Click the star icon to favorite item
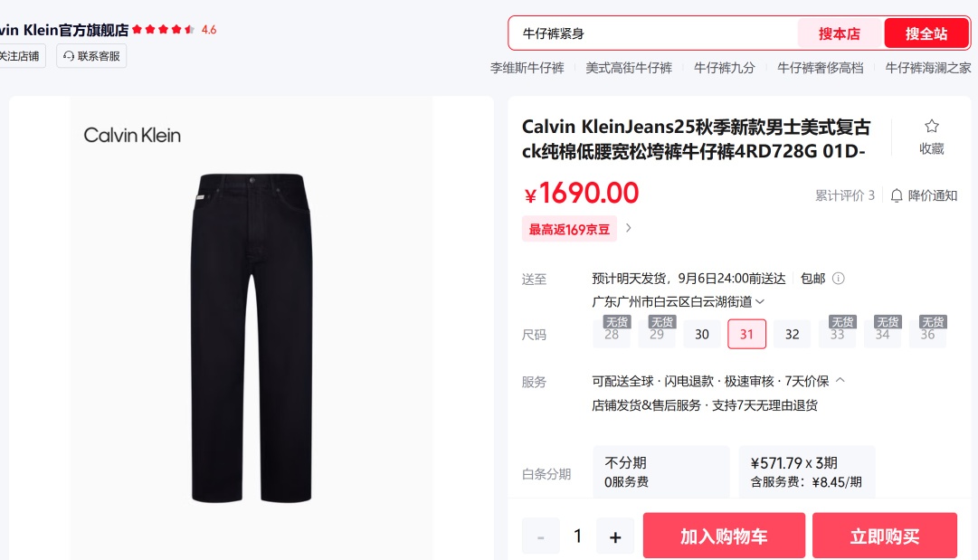978x560 pixels. point(931,126)
